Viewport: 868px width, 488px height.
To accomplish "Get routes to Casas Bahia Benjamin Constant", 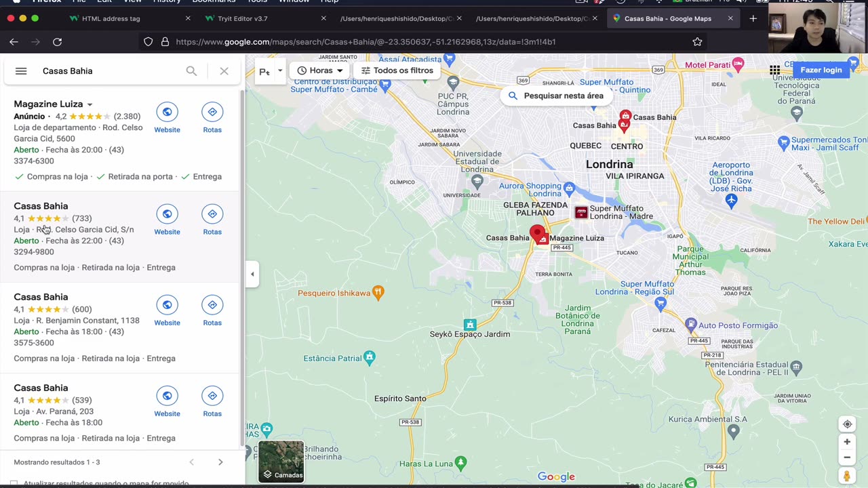I will [212, 305].
